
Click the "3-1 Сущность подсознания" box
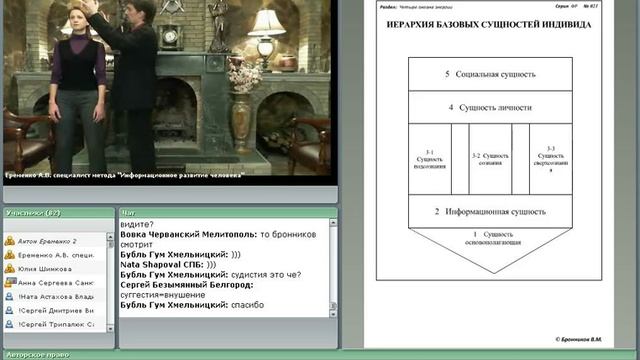click(x=430, y=159)
